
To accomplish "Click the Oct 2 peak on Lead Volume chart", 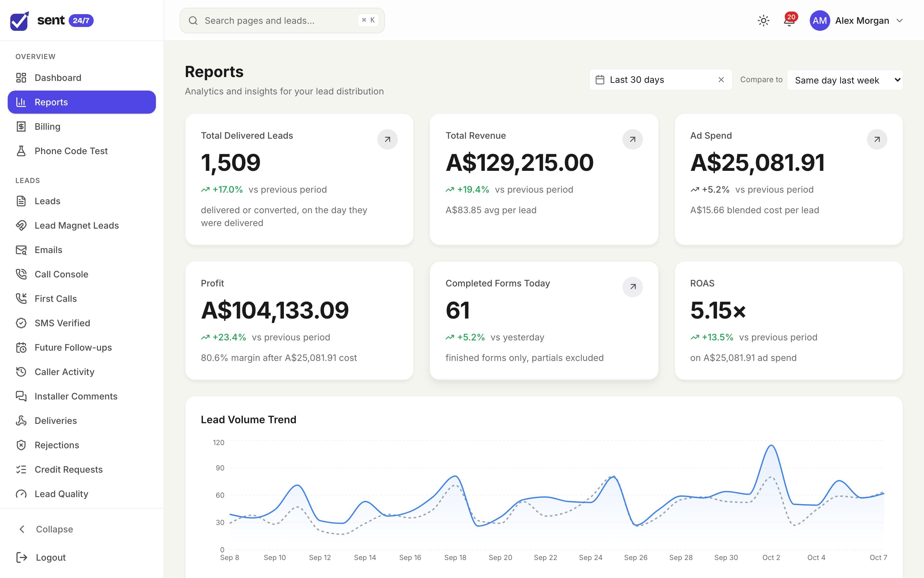I will click(x=771, y=446).
